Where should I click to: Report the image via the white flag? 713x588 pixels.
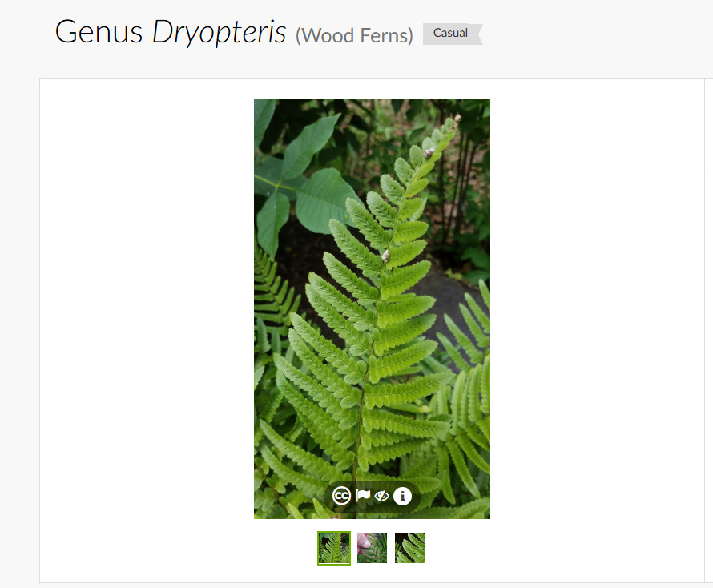click(x=363, y=495)
